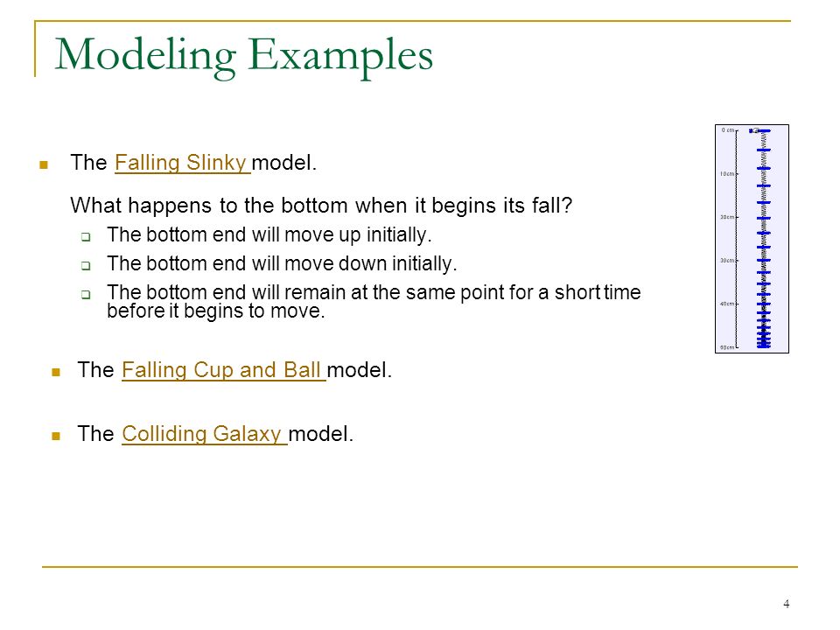This screenshot has height=630, width=840.
Task: Click the square bullet before Falling Cup and Ball
Action: click(56, 372)
